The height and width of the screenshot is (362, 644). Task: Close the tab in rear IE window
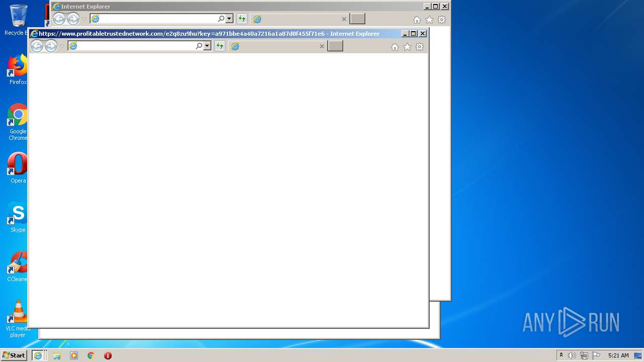click(344, 19)
